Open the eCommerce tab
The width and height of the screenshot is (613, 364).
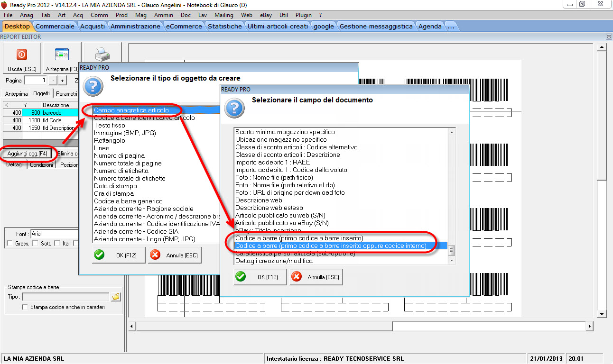[x=184, y=26]
